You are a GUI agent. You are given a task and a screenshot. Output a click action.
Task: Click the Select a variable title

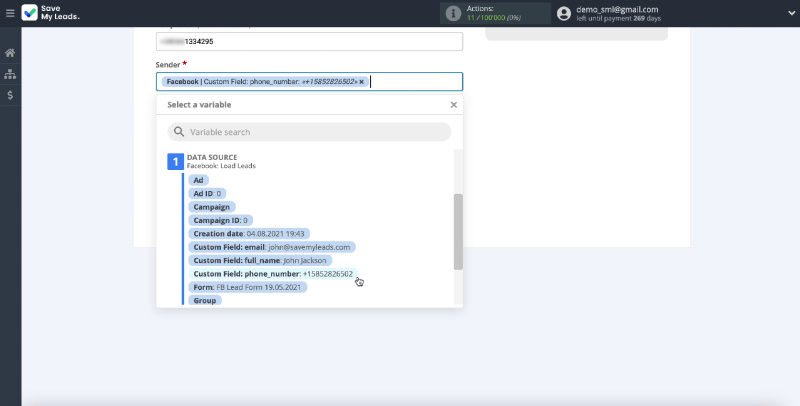pos(199,105)
